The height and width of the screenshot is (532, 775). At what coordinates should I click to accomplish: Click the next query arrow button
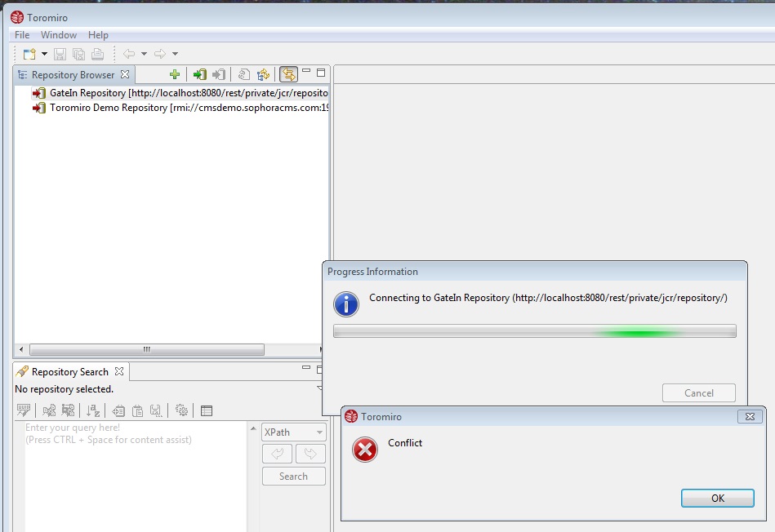[310, 454]
